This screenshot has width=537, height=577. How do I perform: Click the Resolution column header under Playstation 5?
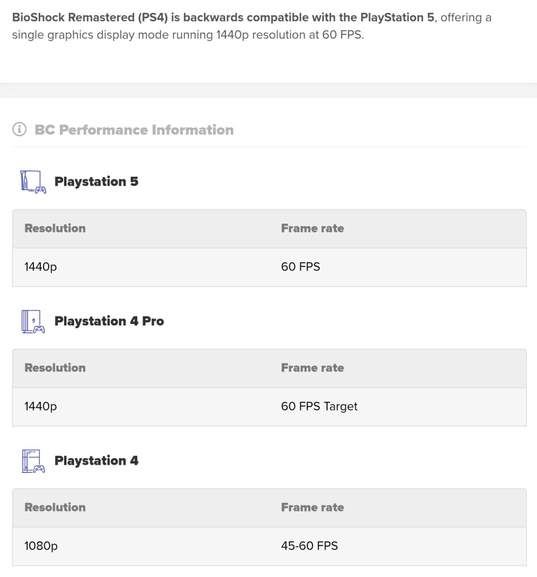pyautogui.click(x=55, y=228)
